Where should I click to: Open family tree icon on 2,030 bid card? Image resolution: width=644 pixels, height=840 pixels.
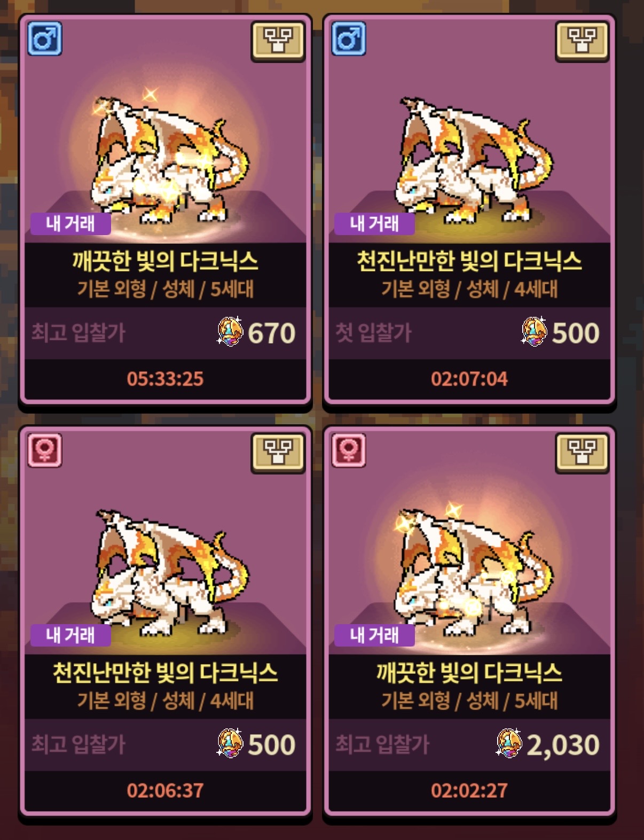click(582, 453)
